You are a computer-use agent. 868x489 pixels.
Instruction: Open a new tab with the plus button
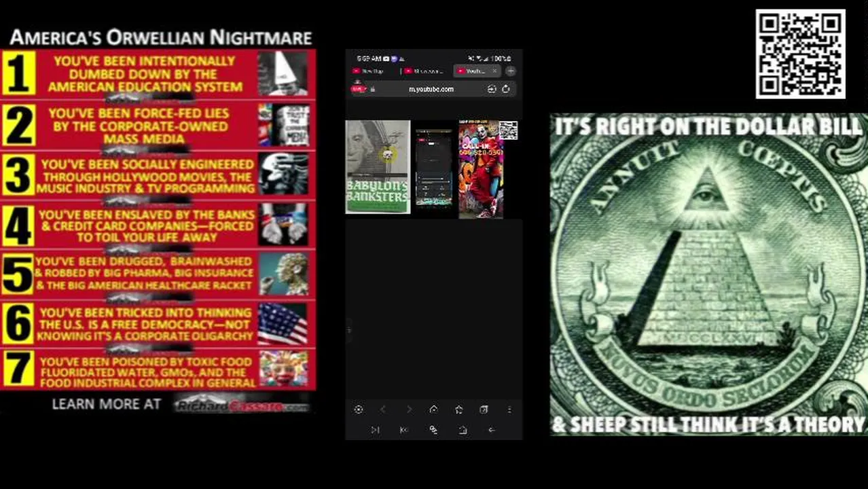pyautogui.click(x=510, y=71)
